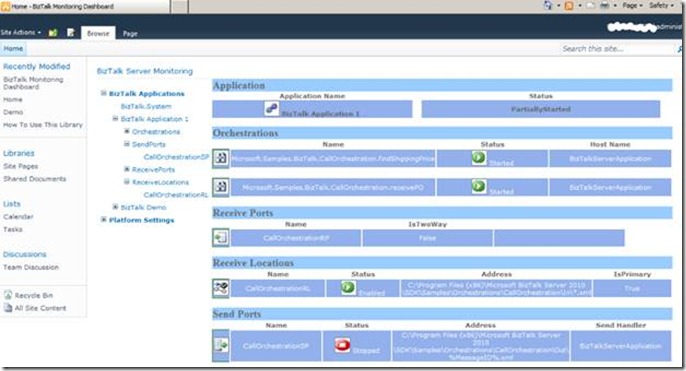Click the send port address cell
The width and height of the screenshot is (686, 371).
click(x=480, y=346)
